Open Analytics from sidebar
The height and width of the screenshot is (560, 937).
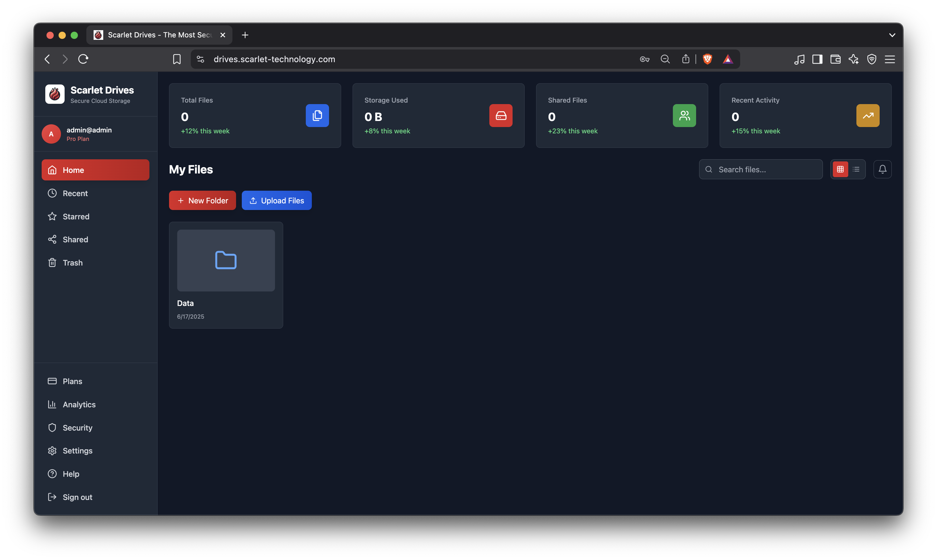[x=95, y=405]
